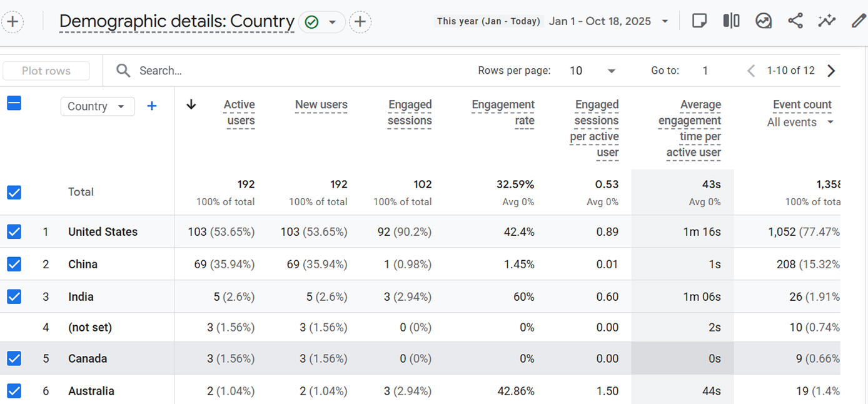Uncheck the Australia row checkbox

[14, 391]
